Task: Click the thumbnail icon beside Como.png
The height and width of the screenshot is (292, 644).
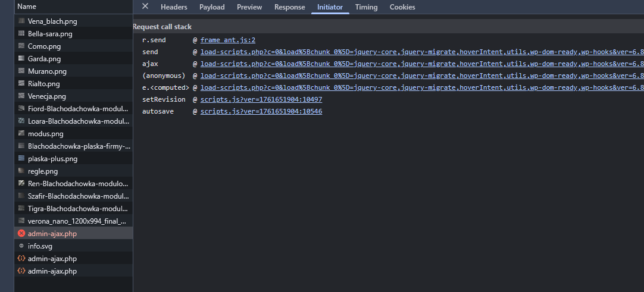Action: [x=21, y=46]
